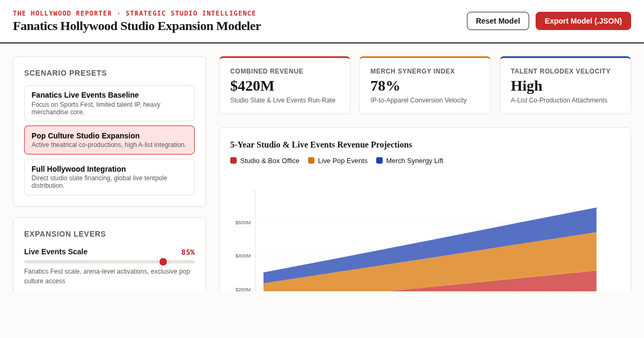This screenshot has width=644, height=338.
Task: Click the Hollywood Reporter Strategic Studio Intelligence tagline
Action: 135,13
